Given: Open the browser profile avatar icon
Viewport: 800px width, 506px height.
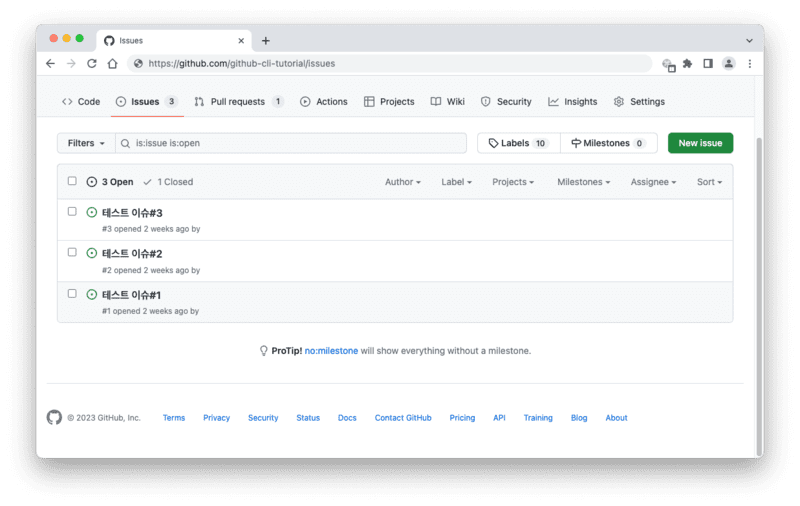Looking at the screenshot, I should click(x=729, y=63).
